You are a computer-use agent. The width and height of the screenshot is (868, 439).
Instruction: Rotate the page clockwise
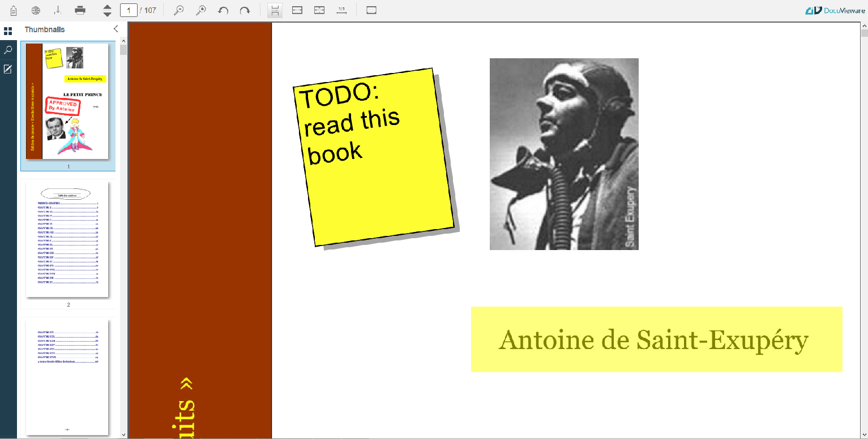[245, 10]
